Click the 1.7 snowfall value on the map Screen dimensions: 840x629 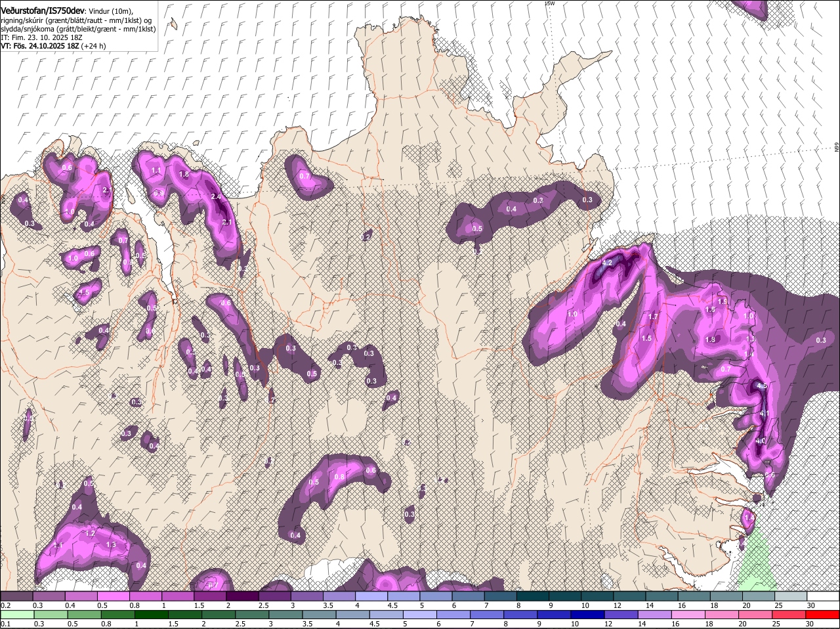point(653,317)
